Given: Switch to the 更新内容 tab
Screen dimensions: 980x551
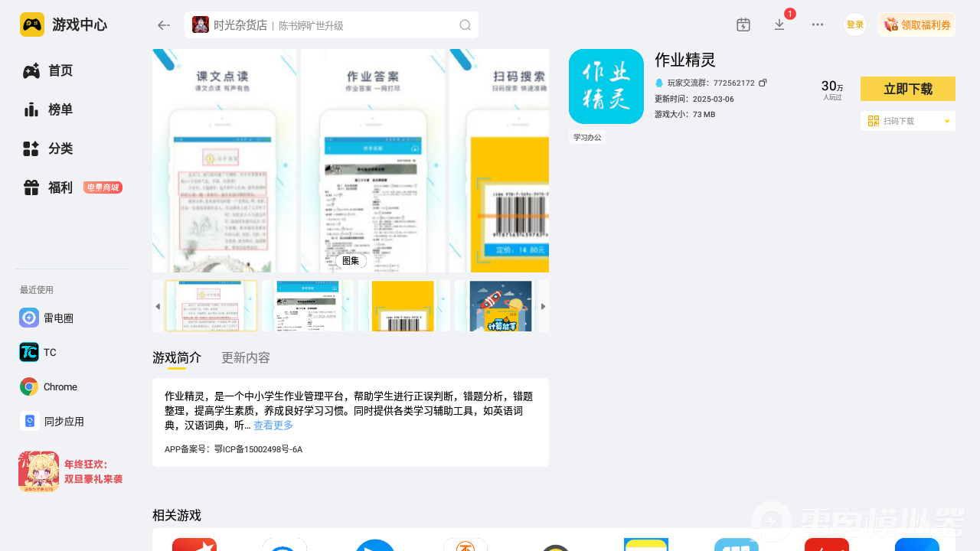Looking at the screenshot, I should pyautogui.click(x=246, y=358).
